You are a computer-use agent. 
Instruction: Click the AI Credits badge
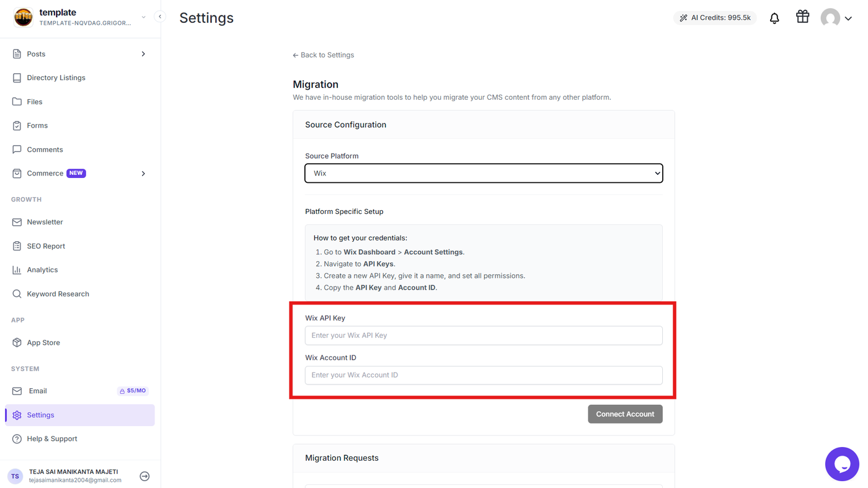coord(715,18)
